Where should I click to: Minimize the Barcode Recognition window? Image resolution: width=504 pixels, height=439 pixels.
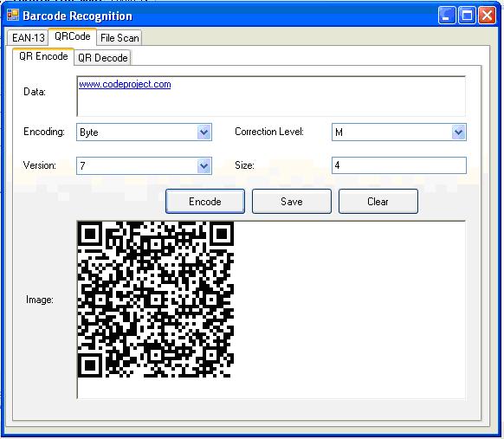447,15
